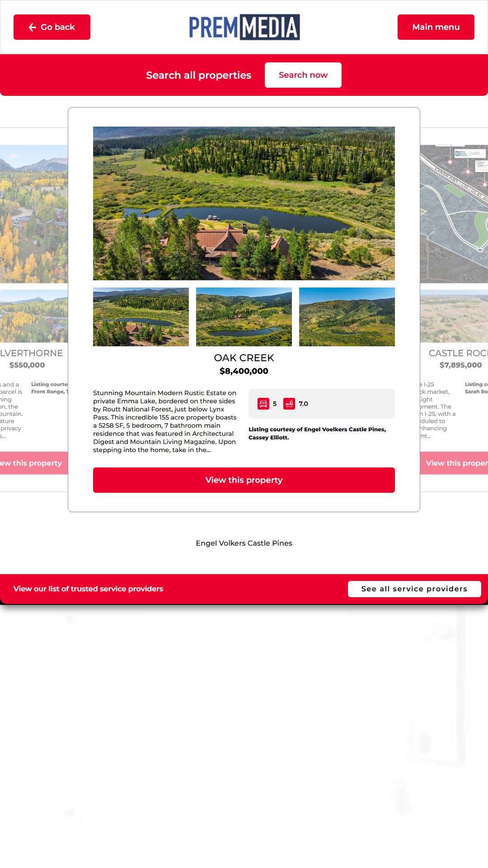Click View this property on Silverthorne card
488x868 pixels.
coord(34,463)
